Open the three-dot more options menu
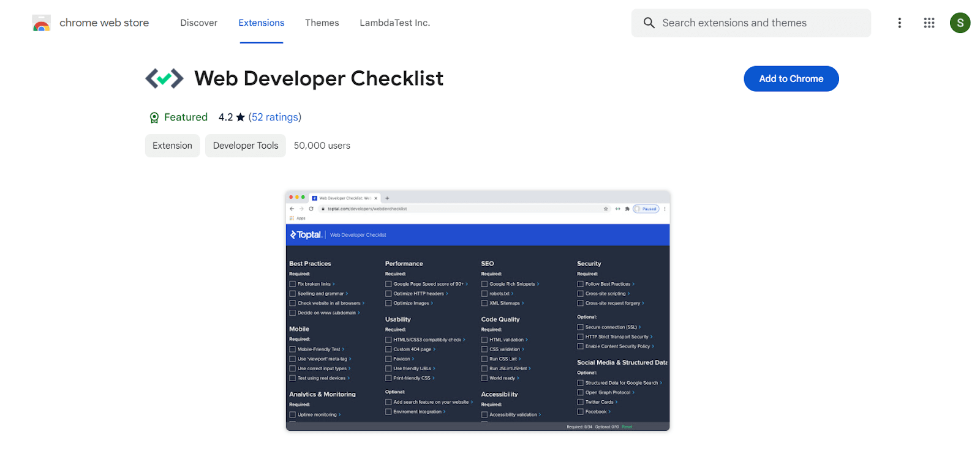 click(x=899, y=23)
